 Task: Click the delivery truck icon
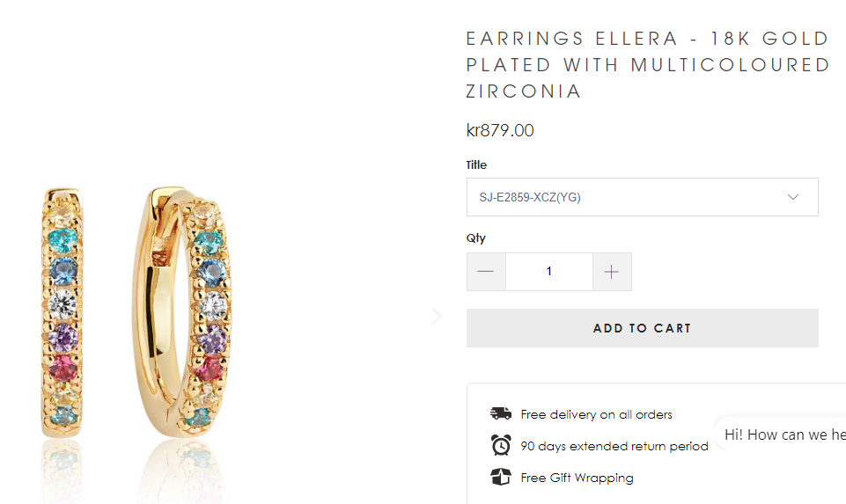click(501, 413)
